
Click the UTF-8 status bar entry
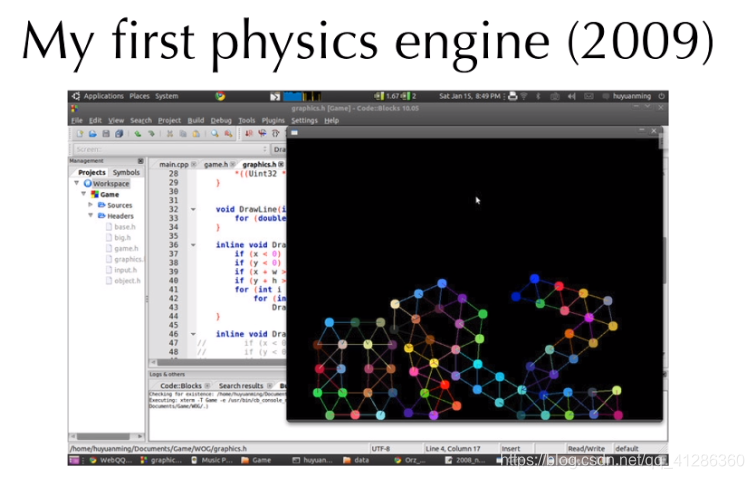[380, 449]
